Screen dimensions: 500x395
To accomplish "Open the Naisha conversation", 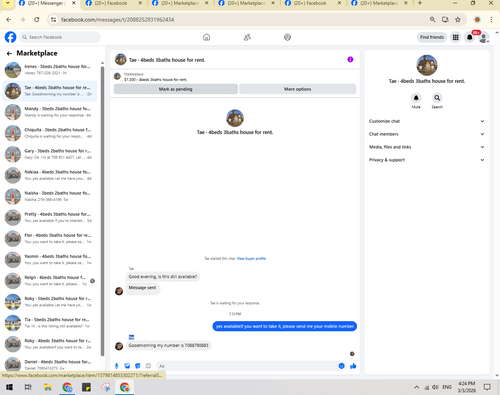I will [x=50, y=196].
